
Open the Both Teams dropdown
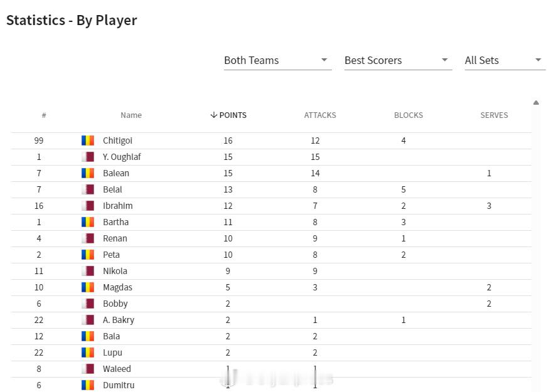278,60
